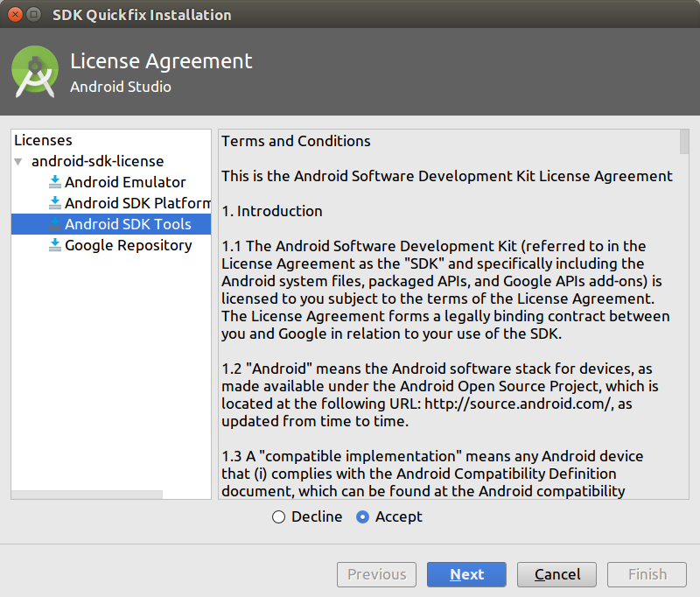
Task: Select the android-sdk-license group row
Action: [98, 161]
